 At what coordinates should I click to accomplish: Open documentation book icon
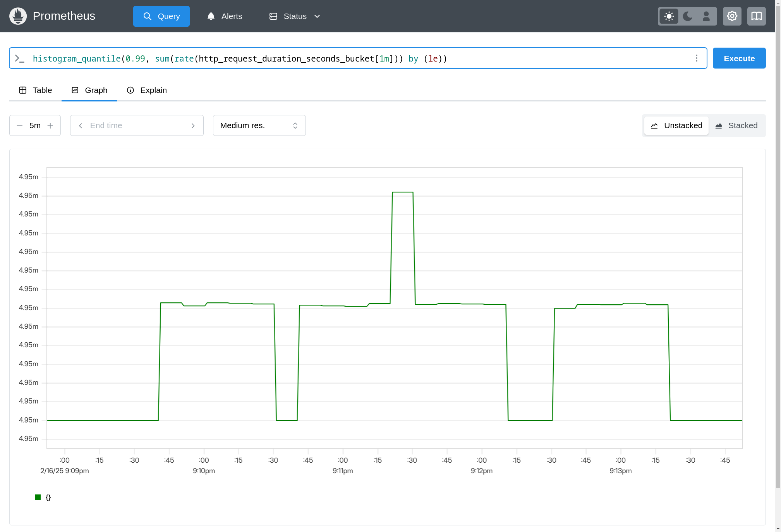(x=756, y=16)
